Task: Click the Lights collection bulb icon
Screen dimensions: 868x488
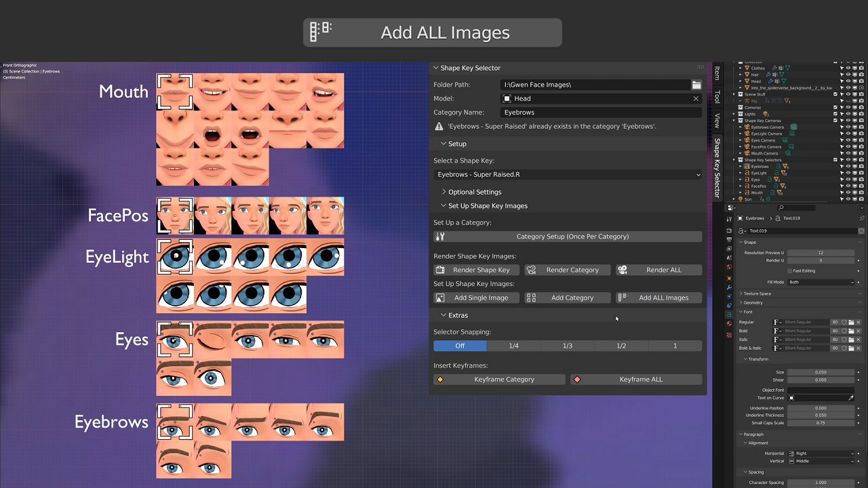Action: pyautogui.click(x=766, y=114)
